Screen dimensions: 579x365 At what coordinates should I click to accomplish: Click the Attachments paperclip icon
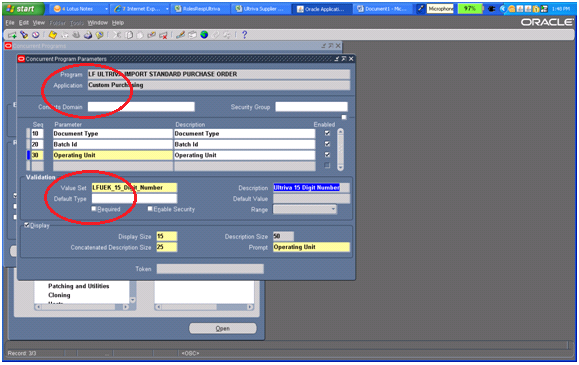[216, 35]
